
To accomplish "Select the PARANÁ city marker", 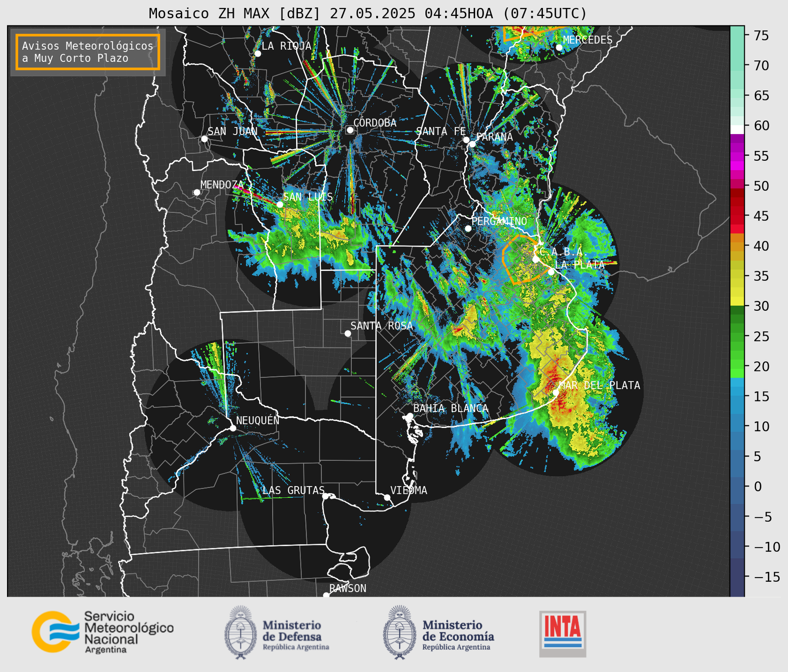I will [472, 144].
